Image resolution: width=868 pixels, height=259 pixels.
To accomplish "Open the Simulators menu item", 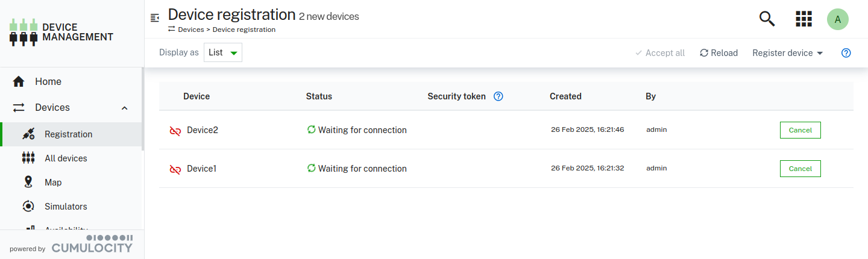I will point(71,206).
